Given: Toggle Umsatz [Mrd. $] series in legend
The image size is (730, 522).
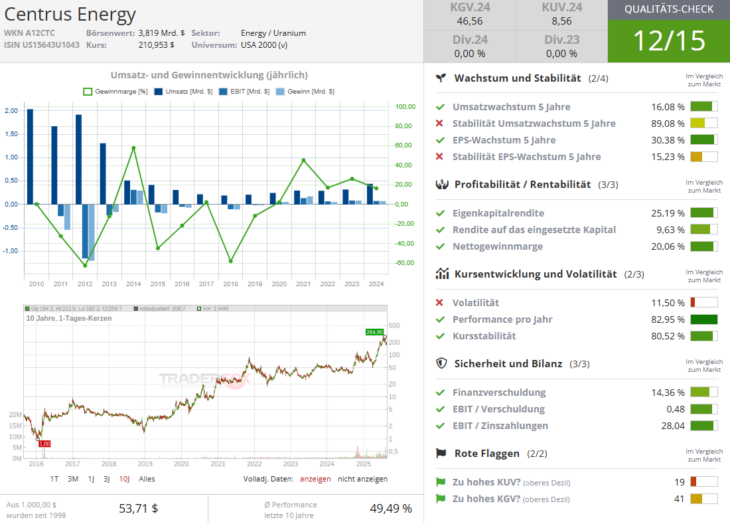Looking at the screenshot, I should click(183, 92).
